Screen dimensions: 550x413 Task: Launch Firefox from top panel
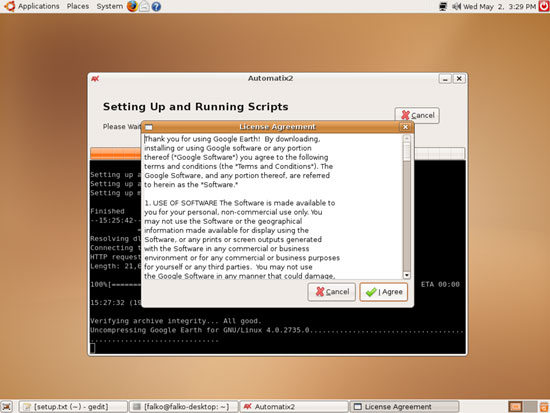(132, 6)
